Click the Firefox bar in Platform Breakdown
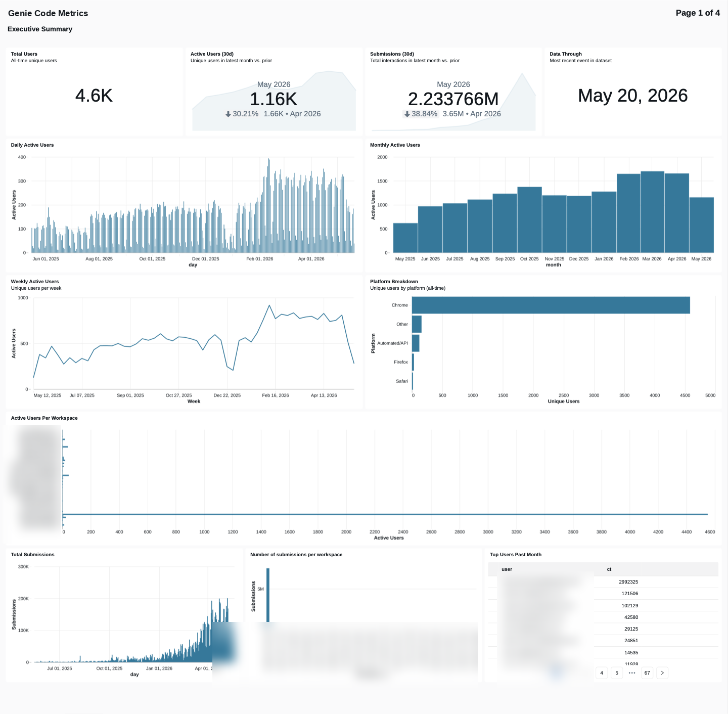This screenshot has width=728, height=714. click(x=413, y=362)
